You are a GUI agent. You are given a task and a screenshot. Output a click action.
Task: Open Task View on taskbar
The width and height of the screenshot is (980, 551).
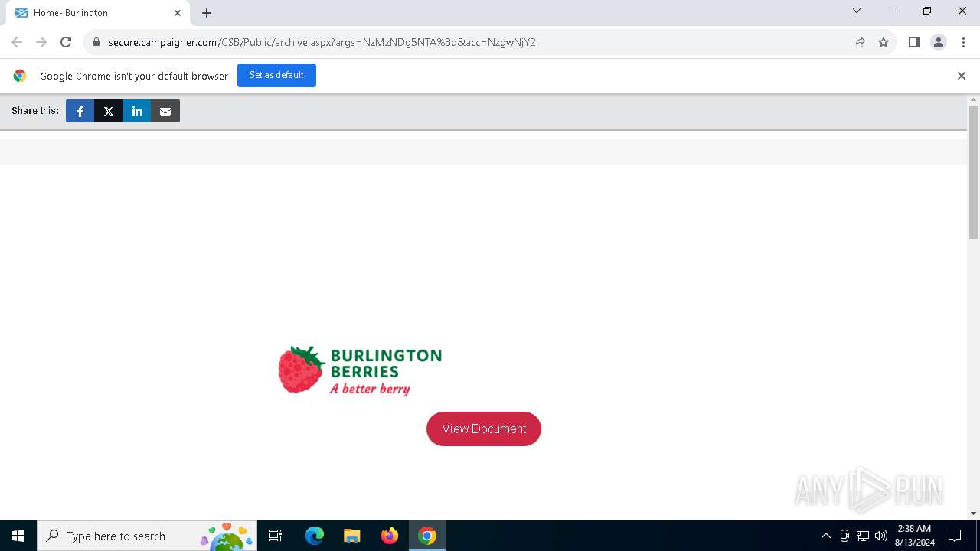[276, 536]
